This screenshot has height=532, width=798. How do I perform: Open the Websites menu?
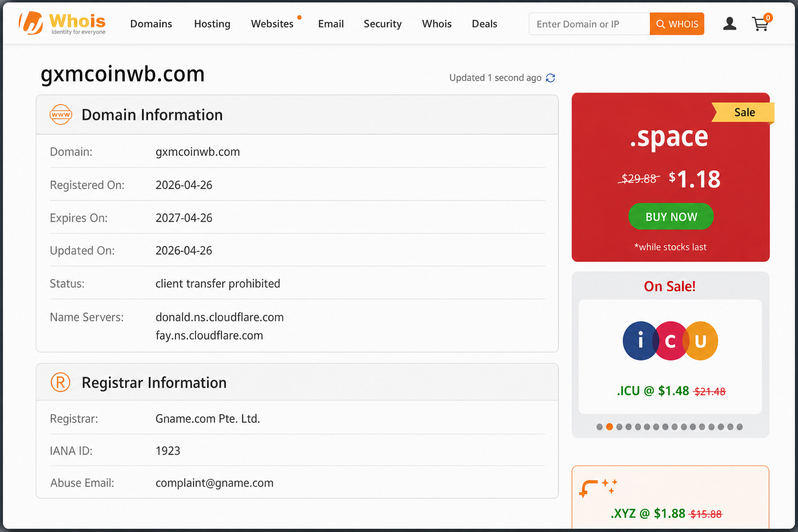click(x=272, y=24)
